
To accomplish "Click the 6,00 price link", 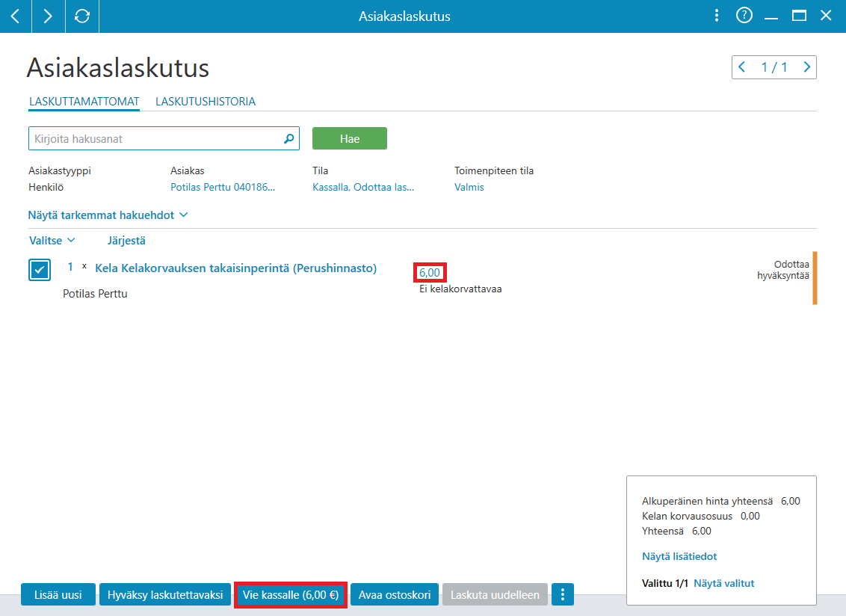I will [430, 273].
